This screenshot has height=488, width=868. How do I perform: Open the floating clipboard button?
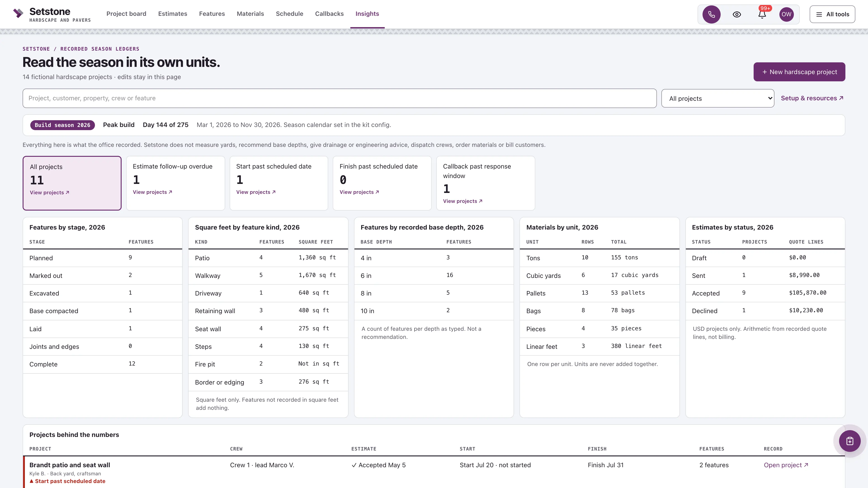849,441
